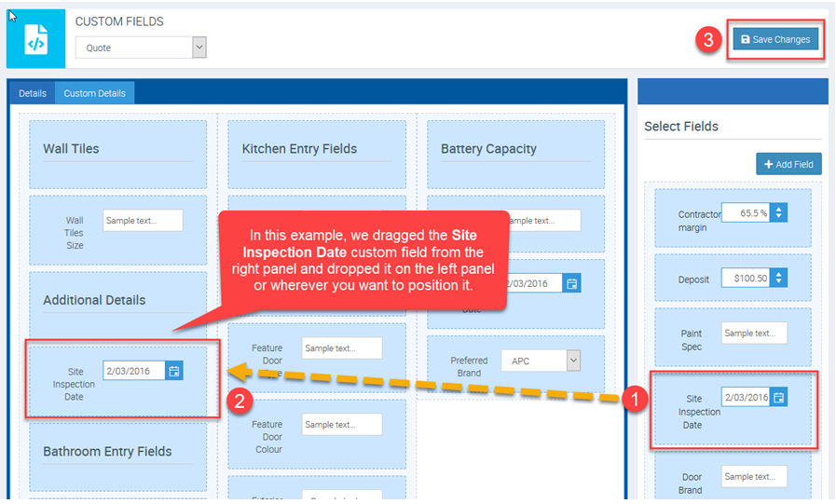The width and height of the screenshot is (836, 504).
Task: Click the Feature Door Colour text field
Action: (x=341, y=425)
